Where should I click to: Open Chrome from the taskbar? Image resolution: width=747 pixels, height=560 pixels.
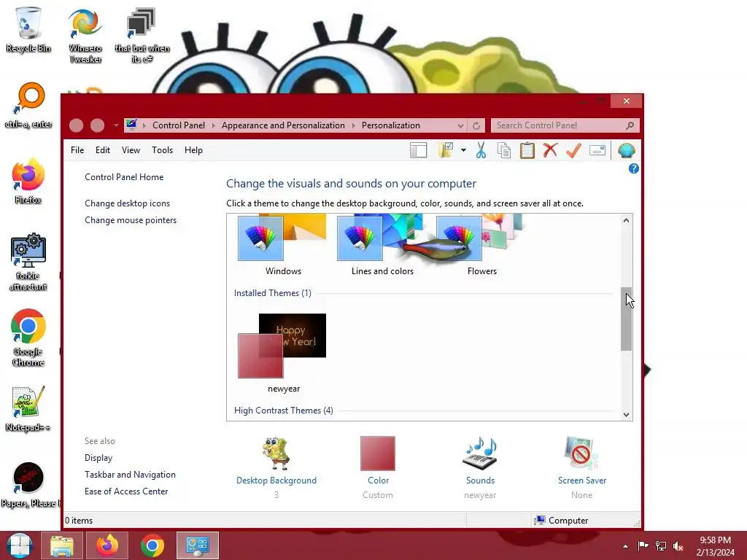[x=152, y=545]
